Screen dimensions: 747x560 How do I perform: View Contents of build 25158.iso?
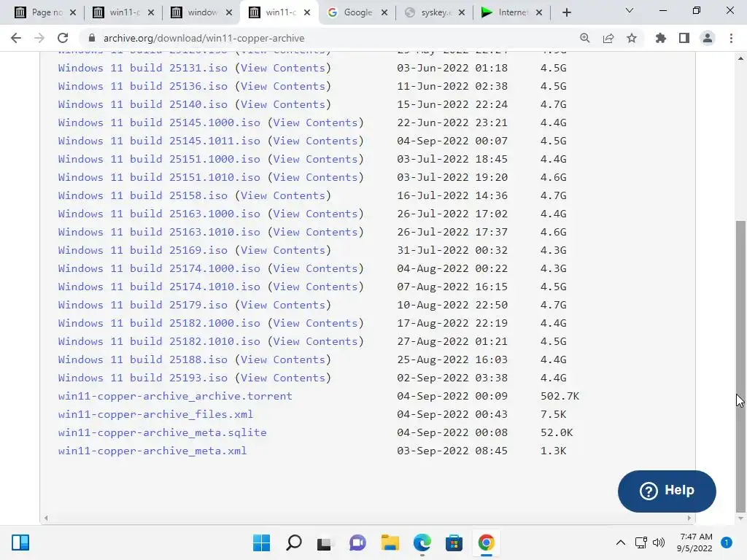(x=282, y=195)
